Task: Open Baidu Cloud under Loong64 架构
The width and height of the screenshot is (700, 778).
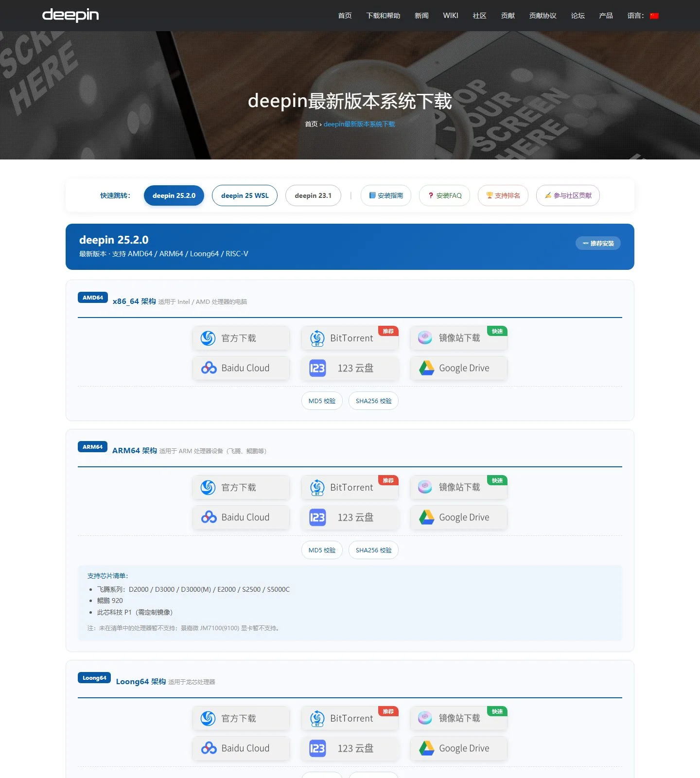Action: (x=241, y=748)
